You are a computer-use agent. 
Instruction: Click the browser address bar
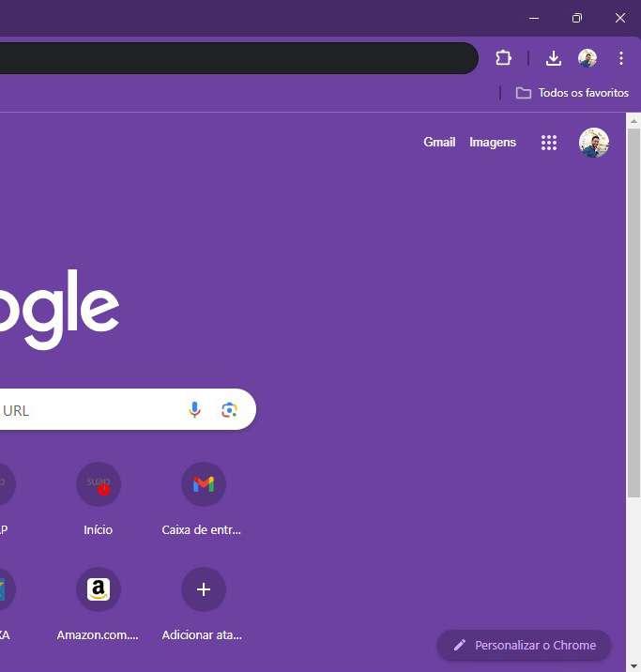point(238,58)
